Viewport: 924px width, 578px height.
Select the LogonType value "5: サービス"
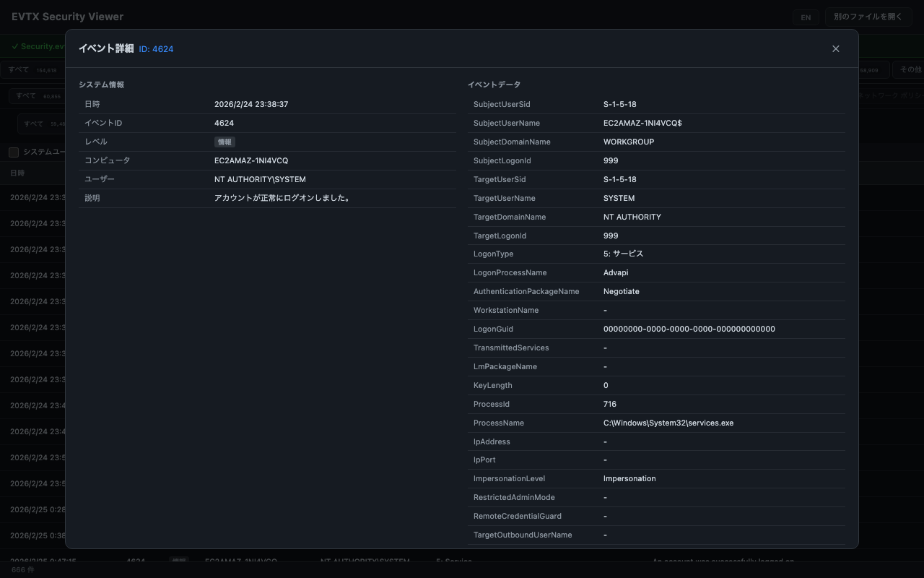pos(623,254)
